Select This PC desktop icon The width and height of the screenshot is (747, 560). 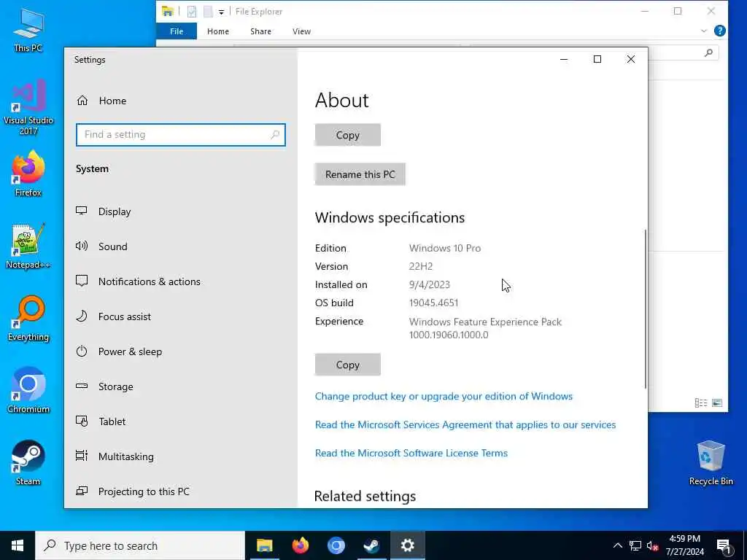(28, 29)
